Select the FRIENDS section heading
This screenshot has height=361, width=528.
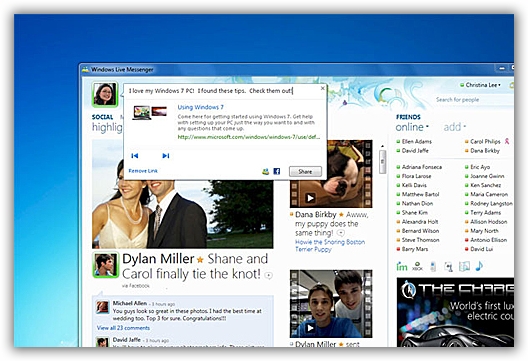click(408, 117)
